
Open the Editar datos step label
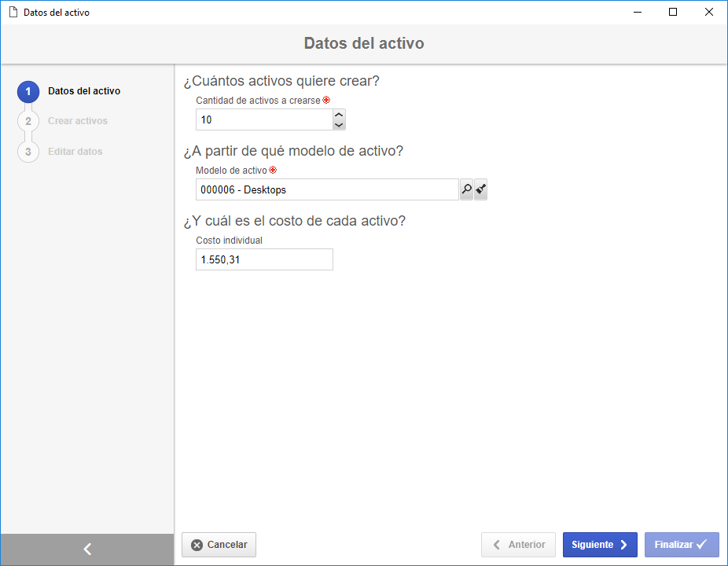pyautogui.click(x=75, y=152)
